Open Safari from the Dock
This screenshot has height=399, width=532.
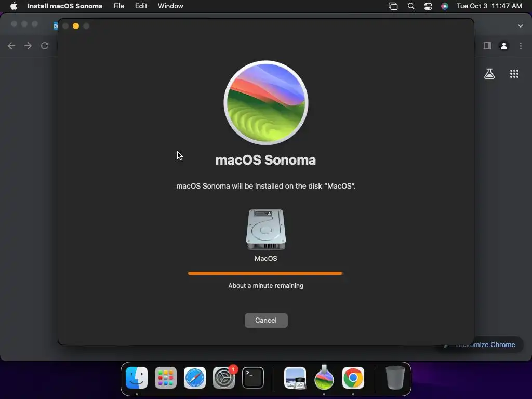[195, 378]
